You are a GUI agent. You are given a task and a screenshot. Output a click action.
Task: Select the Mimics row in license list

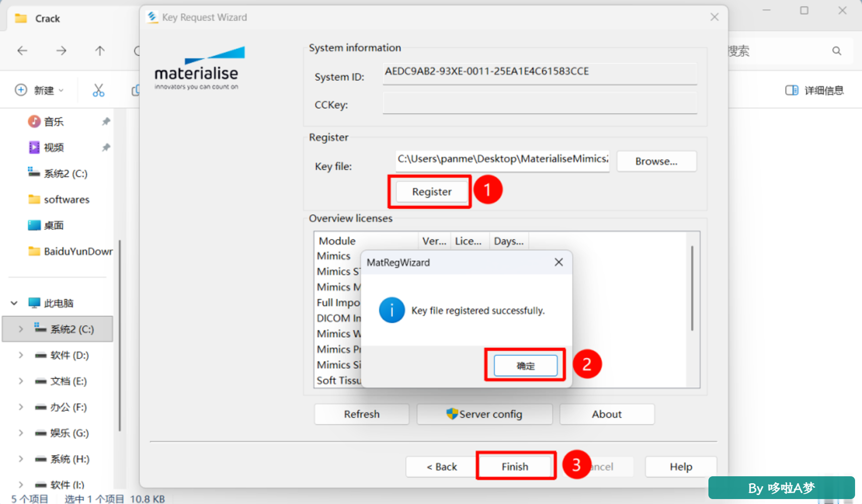[x=334, y=256]
